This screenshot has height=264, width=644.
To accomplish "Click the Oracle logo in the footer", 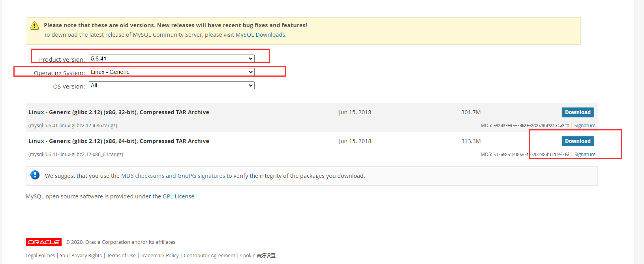I will point(43,242).
